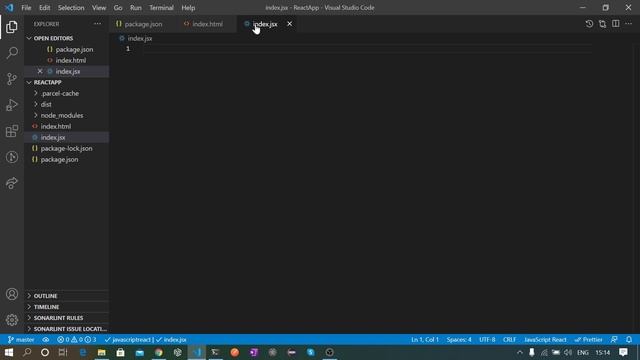The width and height of the screenshot is (640, 360).
Task: Open package-lock.json in the file tree
Action: 66,149
